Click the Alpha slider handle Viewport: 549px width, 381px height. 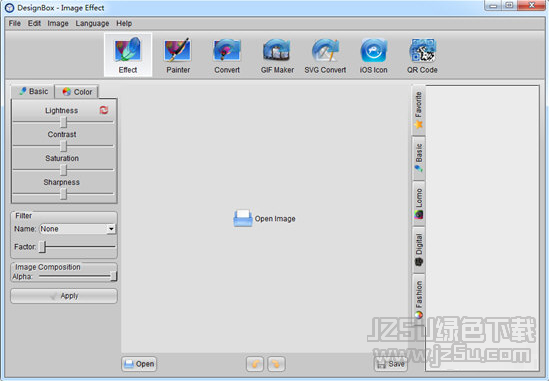tap(113, 276)
